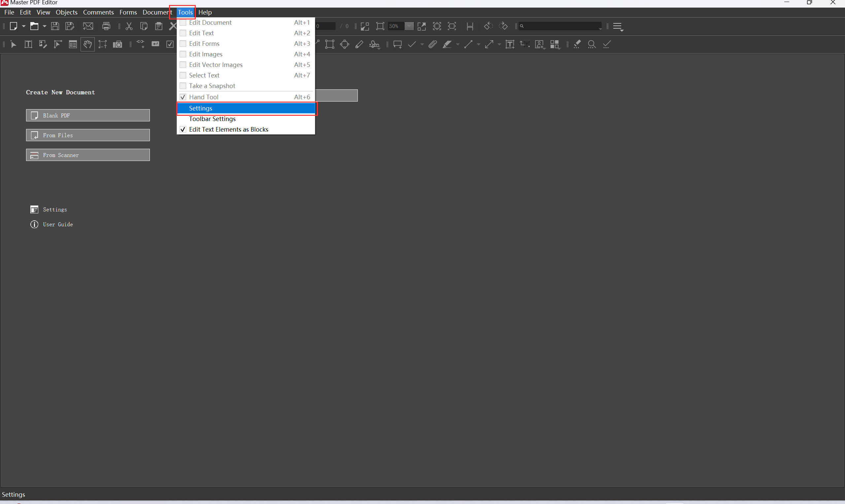Screen dimensions: 845x504
Task: Open the Comments menu
Action: tap(98, 12)
